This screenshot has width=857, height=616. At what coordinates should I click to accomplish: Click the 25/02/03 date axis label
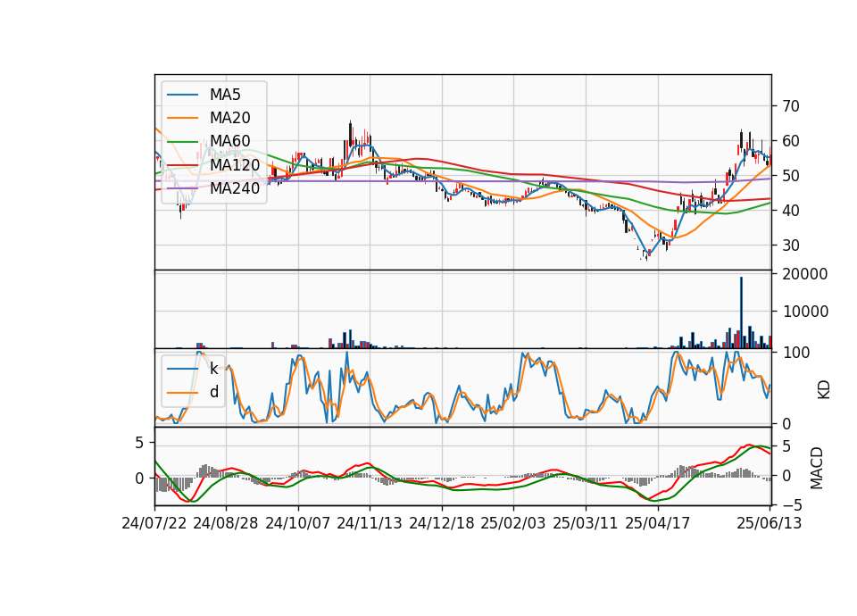click(513, 523)
